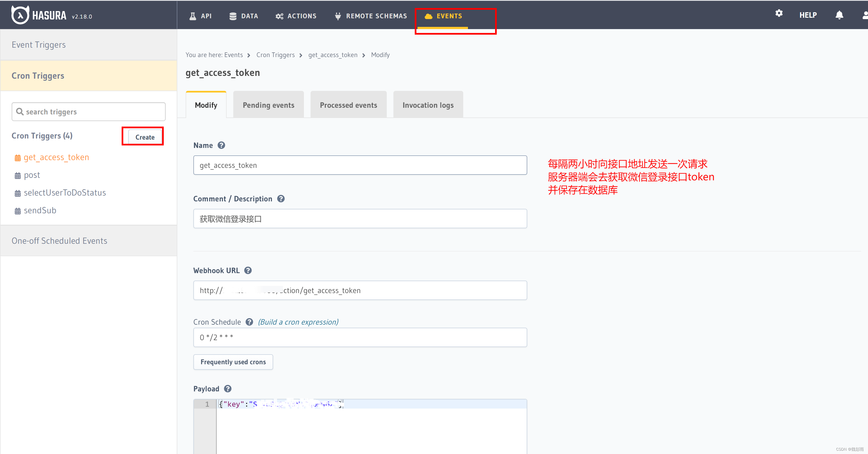Open the settings gear icon
The image size is (868, 454).
pyautogui.click(x=779, y=14)
